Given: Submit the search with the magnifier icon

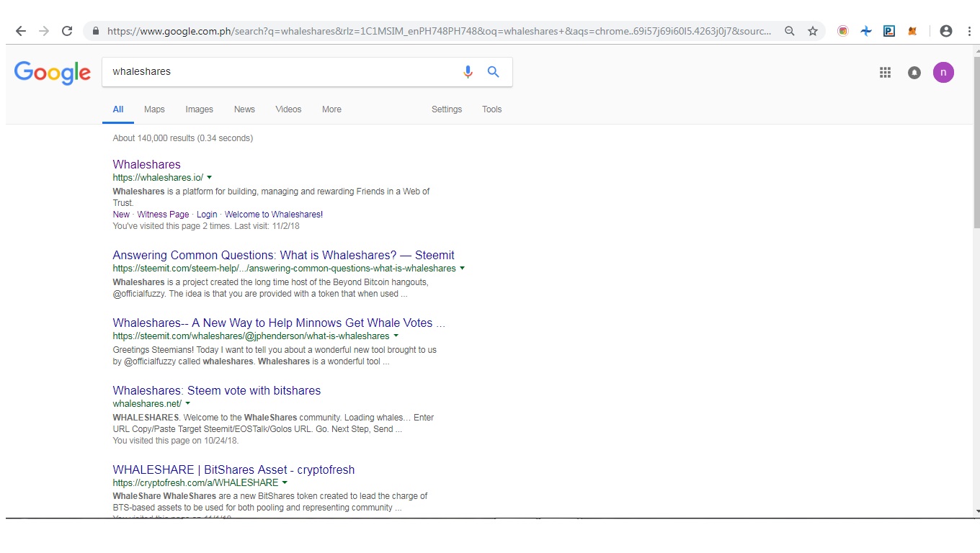Looking at the screenshot, I should pyautogui.click(x=494, y=72).
